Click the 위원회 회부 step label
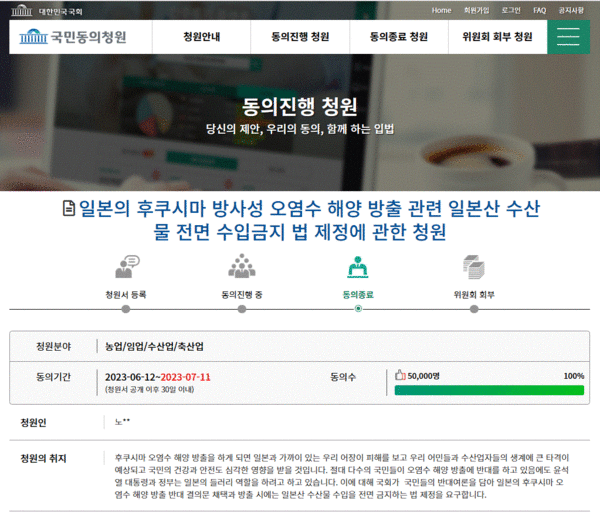The width and height of the screenshot is (600, 519). 474,295
